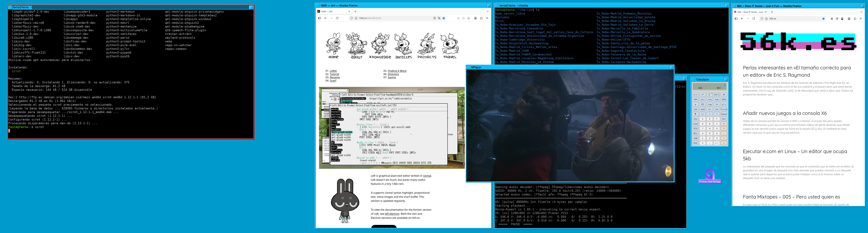Open the Tutorial link on the 100r page
This screenshot has height=233, width=868.
coord(334,74)
